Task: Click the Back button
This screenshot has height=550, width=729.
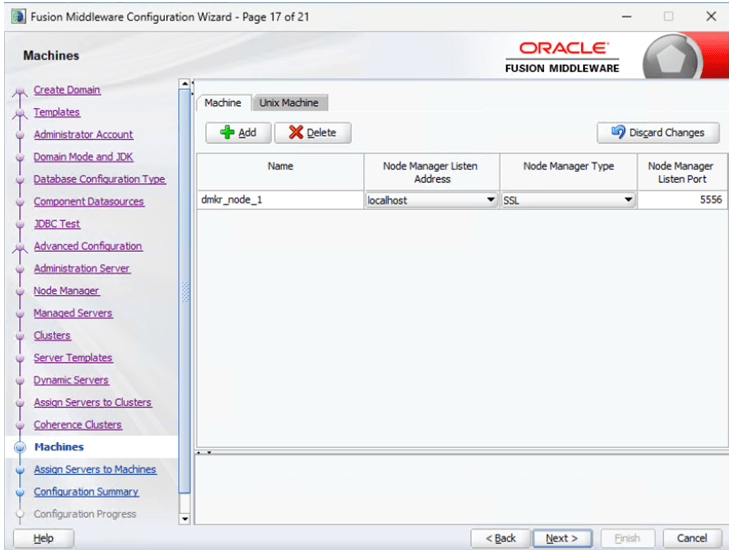Action: 500,538
